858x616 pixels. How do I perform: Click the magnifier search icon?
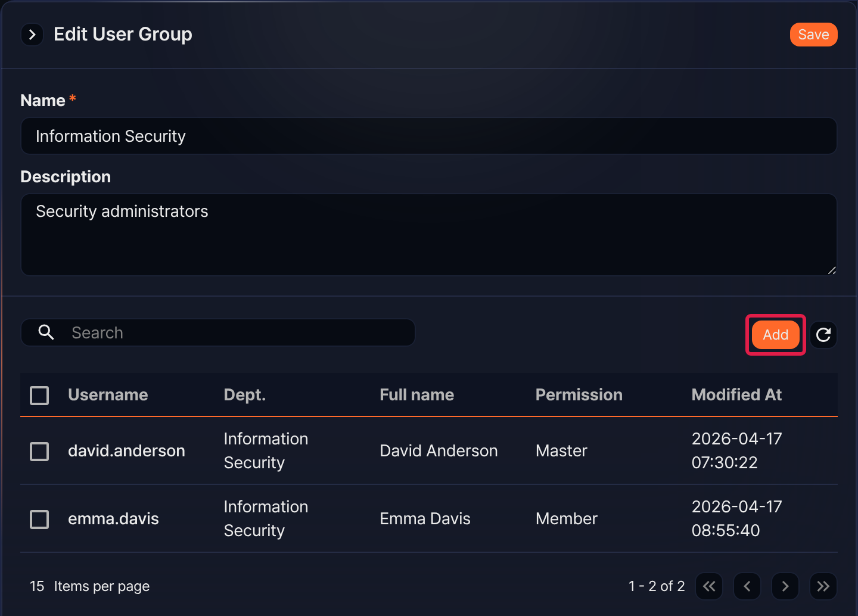click(46, 332)
